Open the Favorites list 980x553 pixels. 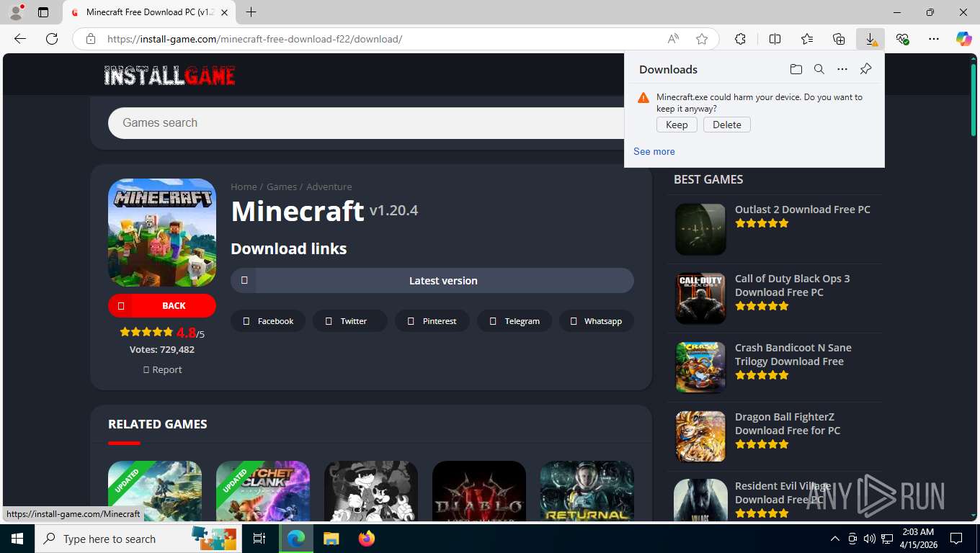click(x=807, y=39)
